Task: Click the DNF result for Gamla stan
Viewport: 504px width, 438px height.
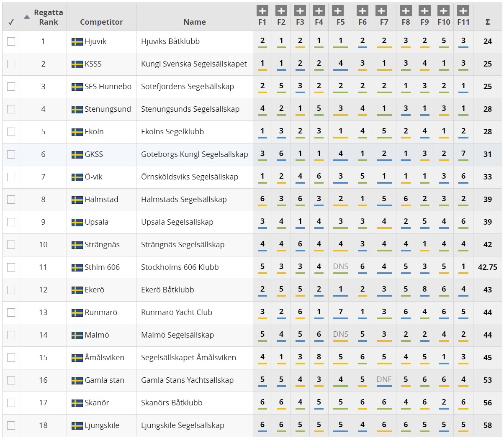Action: point(384,379)
